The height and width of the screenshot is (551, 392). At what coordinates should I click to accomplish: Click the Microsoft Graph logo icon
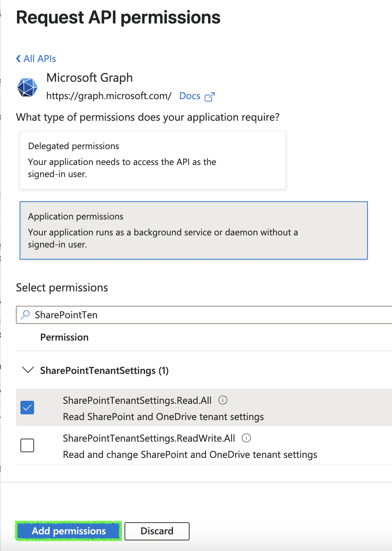tap(27, 87)
